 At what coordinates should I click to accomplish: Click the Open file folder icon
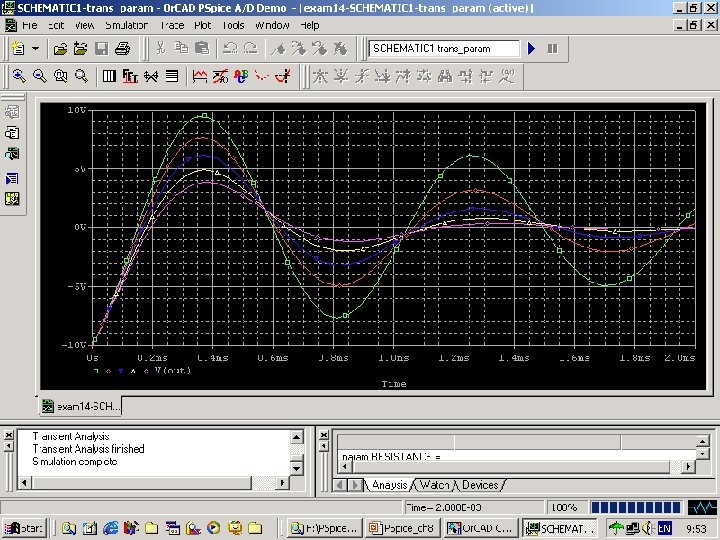60,48
